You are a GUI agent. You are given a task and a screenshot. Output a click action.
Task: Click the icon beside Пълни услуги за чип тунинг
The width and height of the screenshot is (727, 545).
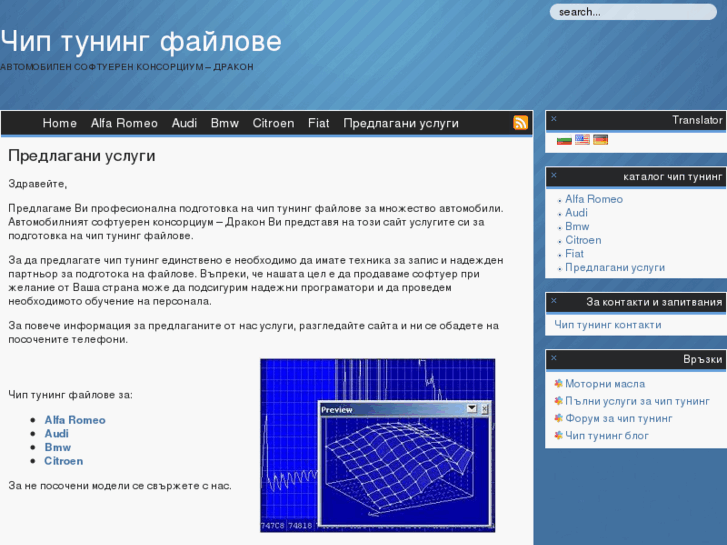click(558, 401)
